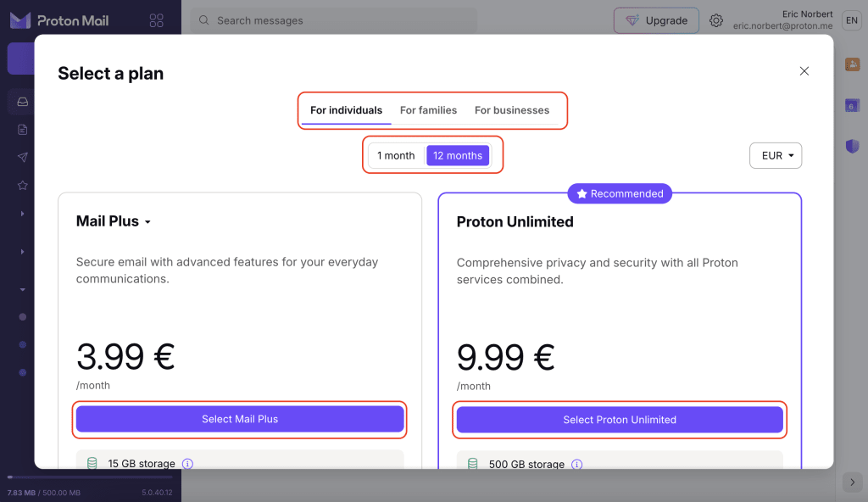Open the Inbox folder icon in sidebar
The width and height of the screenshot is (868, 502).
pos(23,102)
